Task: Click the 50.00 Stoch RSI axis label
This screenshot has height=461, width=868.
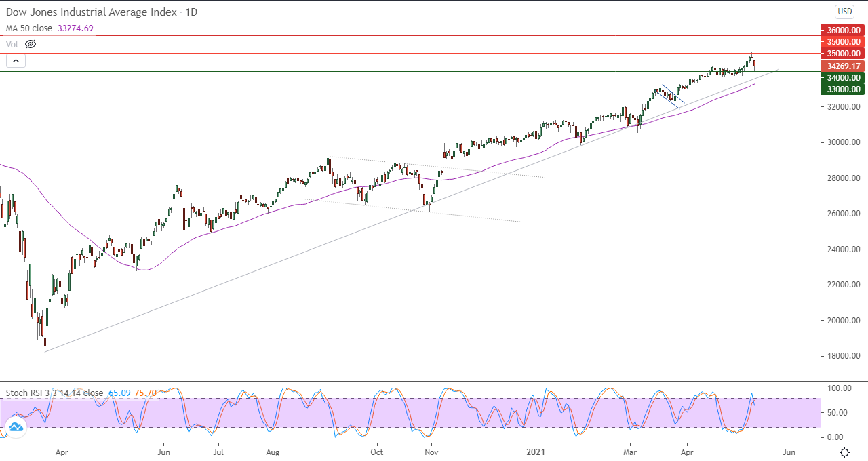Action: pos(837,413)
